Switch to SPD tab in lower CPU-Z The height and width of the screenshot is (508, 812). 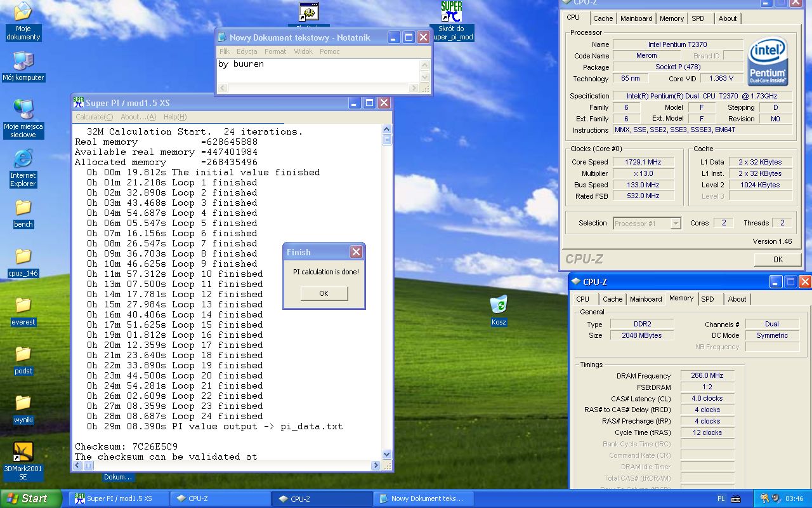coord(708,299)
